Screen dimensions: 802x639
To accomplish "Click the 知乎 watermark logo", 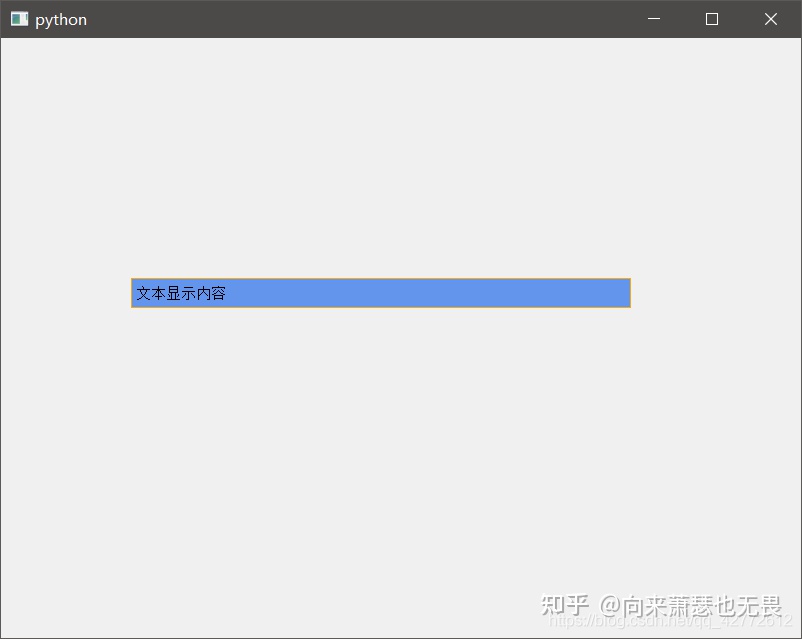I will coord(565,605).
